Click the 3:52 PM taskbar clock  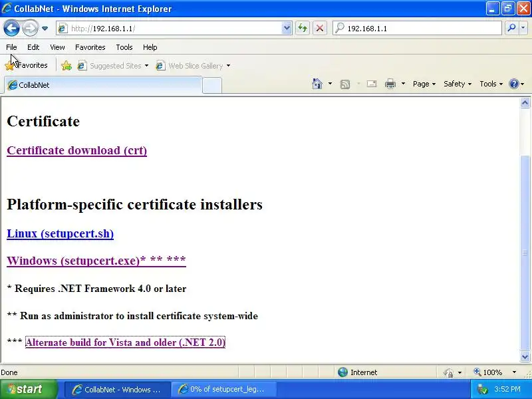coord(507,389)
